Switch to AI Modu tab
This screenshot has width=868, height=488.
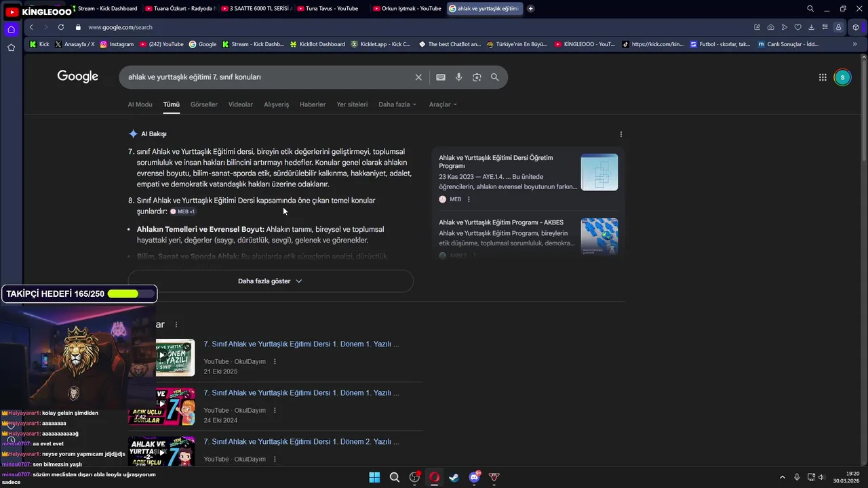point(140,104)
